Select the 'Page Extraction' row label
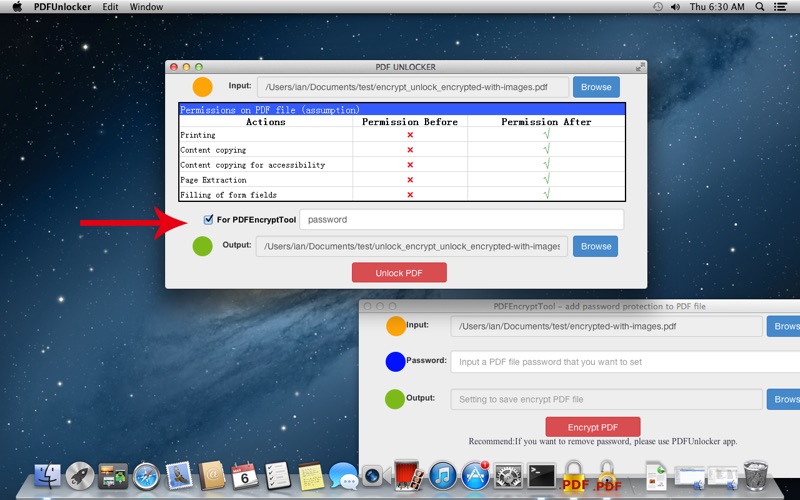Screen dimensions: 800x500 coord(213,180)
